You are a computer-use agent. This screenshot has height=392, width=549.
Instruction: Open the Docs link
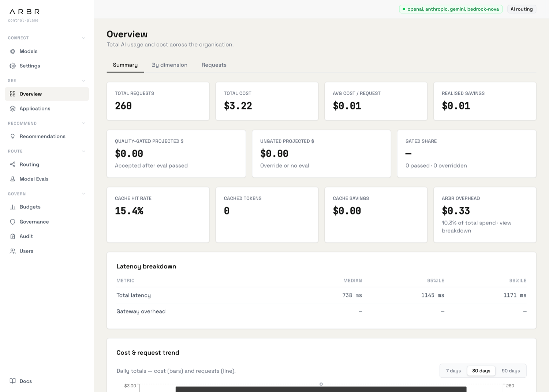click(x=47, y=381)
